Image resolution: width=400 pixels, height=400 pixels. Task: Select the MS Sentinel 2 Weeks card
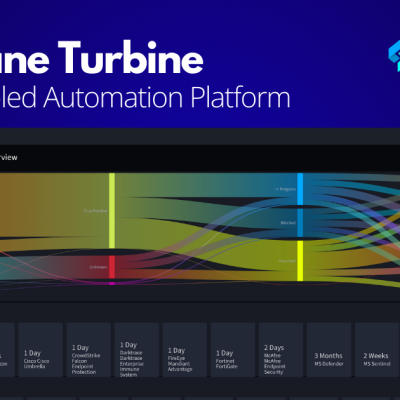(x=377, y=350)
